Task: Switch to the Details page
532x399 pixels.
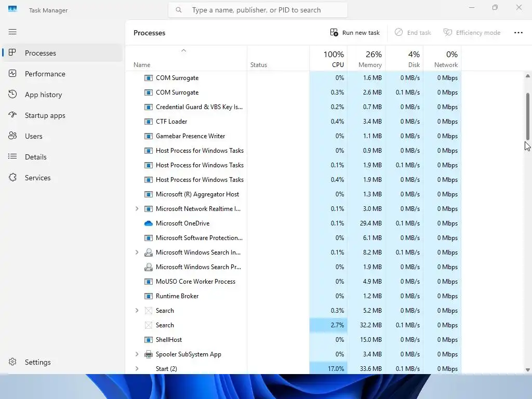Action: coord(62,157)
